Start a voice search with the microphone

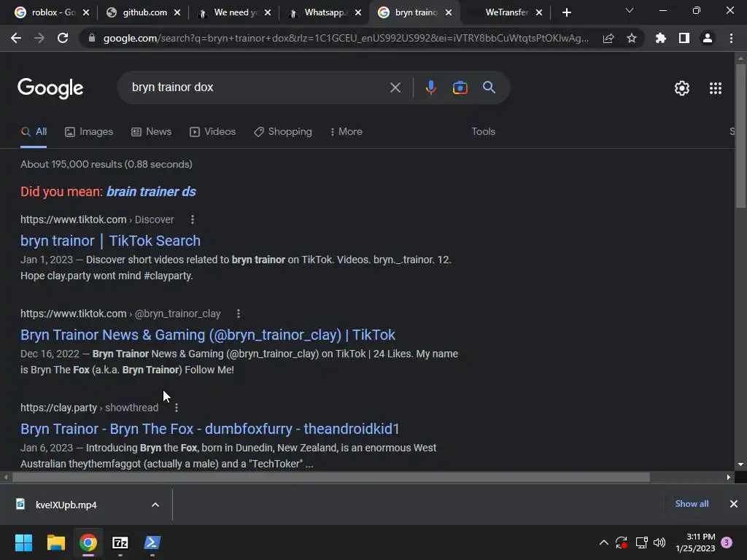point(430,87)
